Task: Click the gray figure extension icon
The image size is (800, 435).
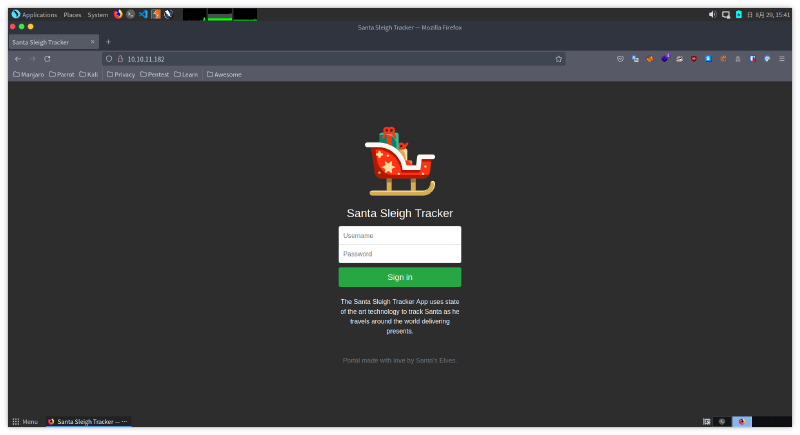Action: coord(738,59)
